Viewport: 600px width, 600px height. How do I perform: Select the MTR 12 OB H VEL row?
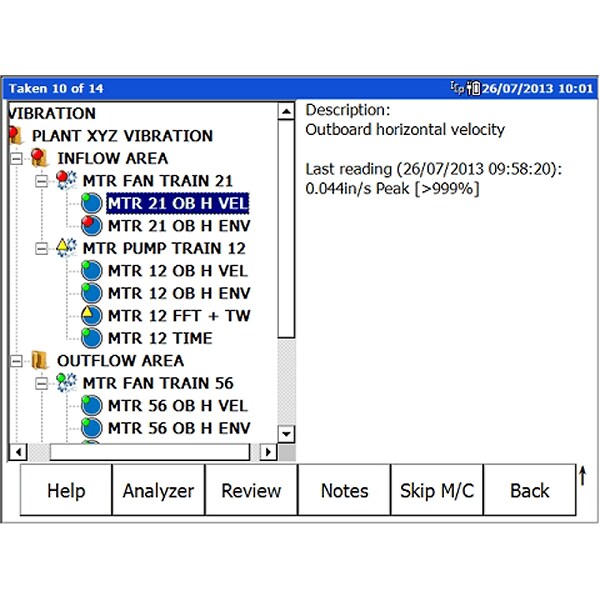click(x=178, y=271)
